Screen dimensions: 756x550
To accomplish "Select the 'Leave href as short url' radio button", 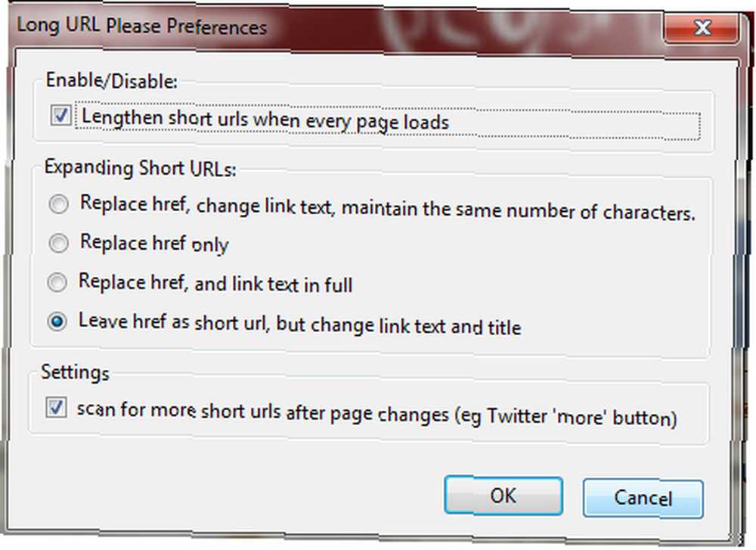I will click(x=57, y=322).
